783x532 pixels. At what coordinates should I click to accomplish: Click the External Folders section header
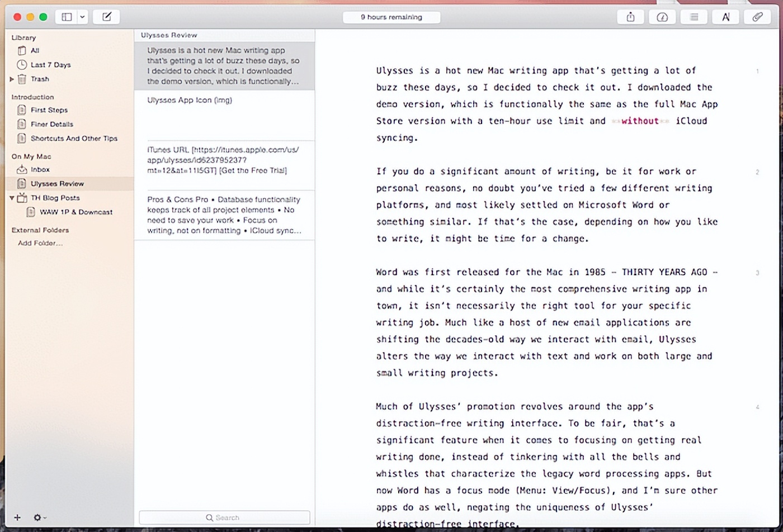coord(40,230)
